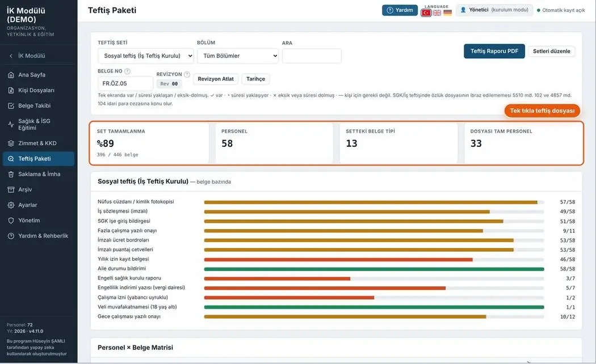The height and width of the screenshot is (364, 596).
Task: Click the '10/12' count for Gece çalışması
Action: point(568,316)
